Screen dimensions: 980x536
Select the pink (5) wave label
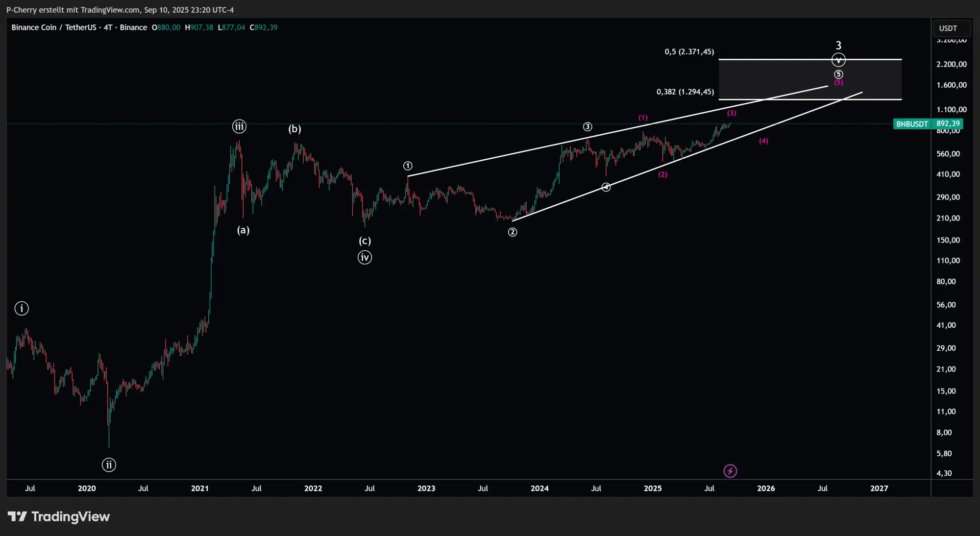(x=839, y=83)
